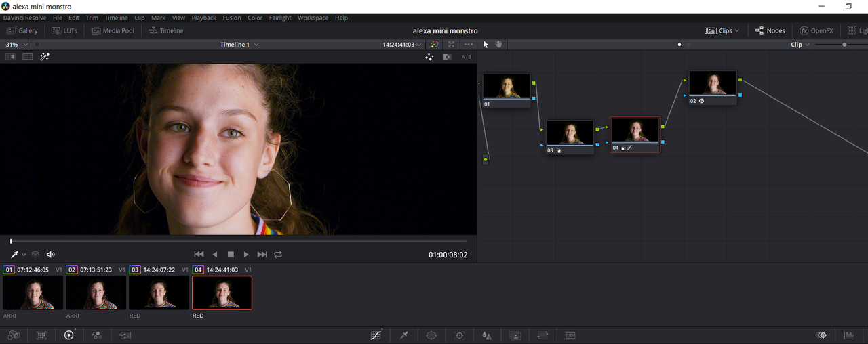
Task: Open the RGB Mixer palette
Action: [97, 335]
